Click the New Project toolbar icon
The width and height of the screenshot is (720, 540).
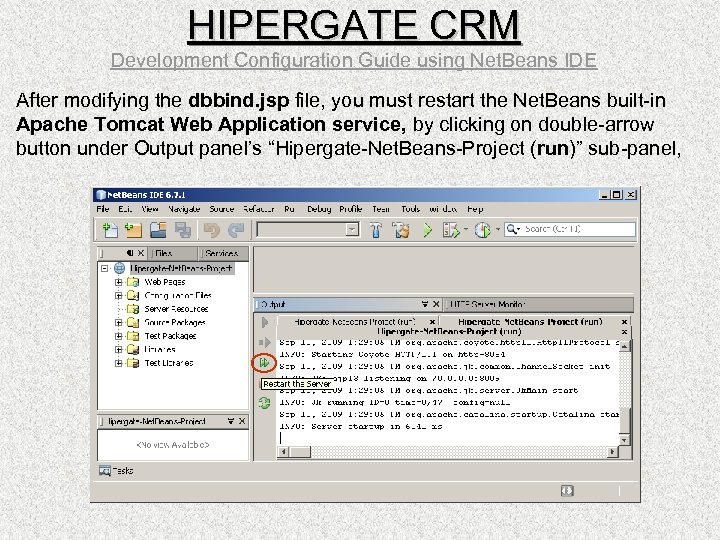pyautogui.click(x=133, y=230)
